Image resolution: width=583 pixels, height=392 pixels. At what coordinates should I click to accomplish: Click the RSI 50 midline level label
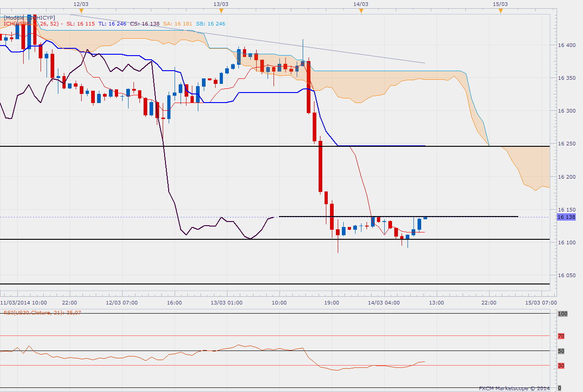coord(561,351)
